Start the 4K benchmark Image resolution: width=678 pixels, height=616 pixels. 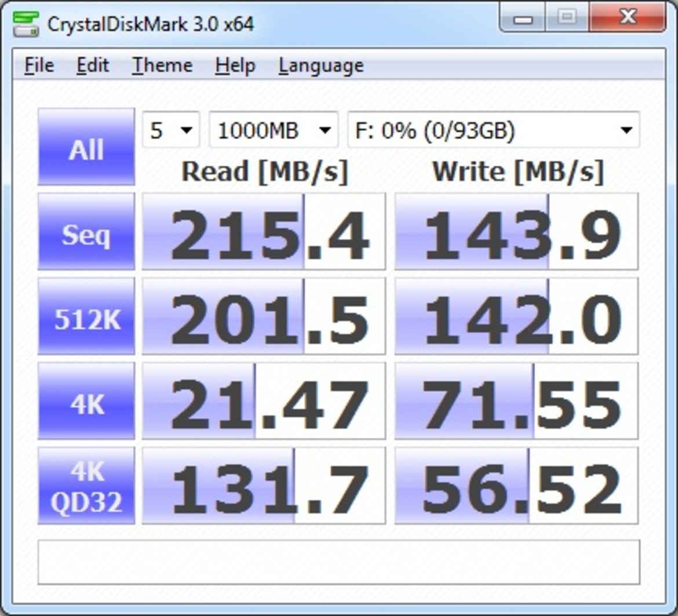pos(86,401)
